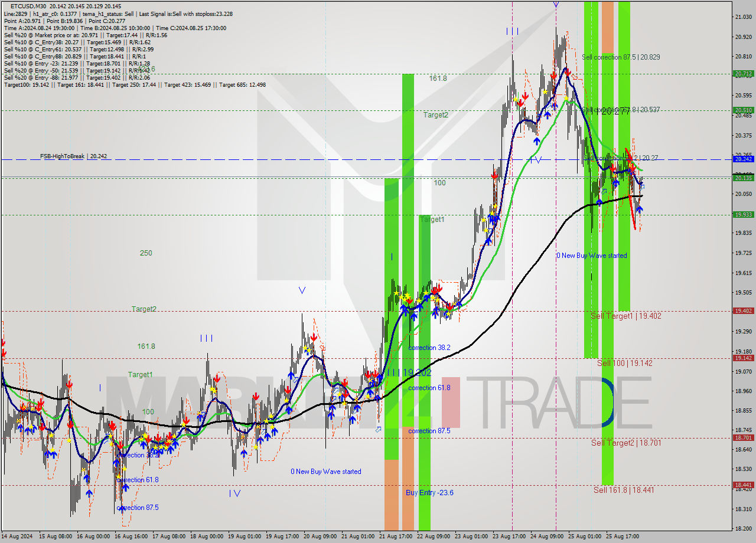Screen dimensions: 756x543
Task: Click the 0 New Buy Wave started label near 19.725
Action: tap(592, 256)
